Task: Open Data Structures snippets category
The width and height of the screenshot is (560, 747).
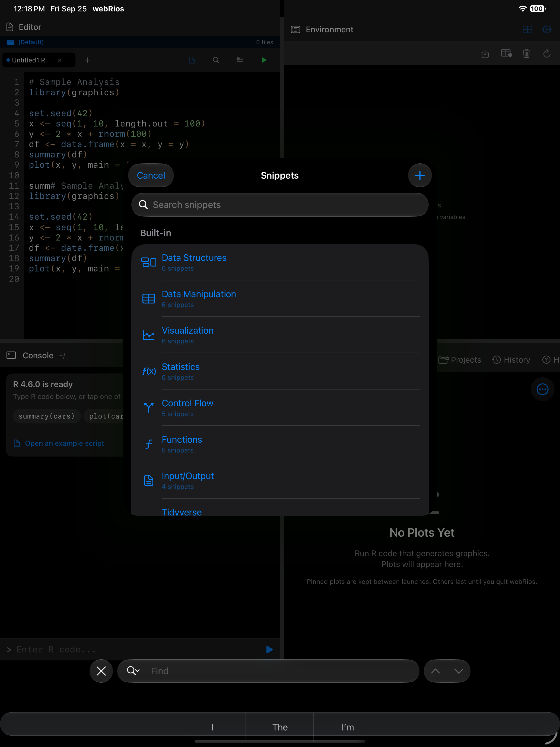Action: tap(280, 262)
